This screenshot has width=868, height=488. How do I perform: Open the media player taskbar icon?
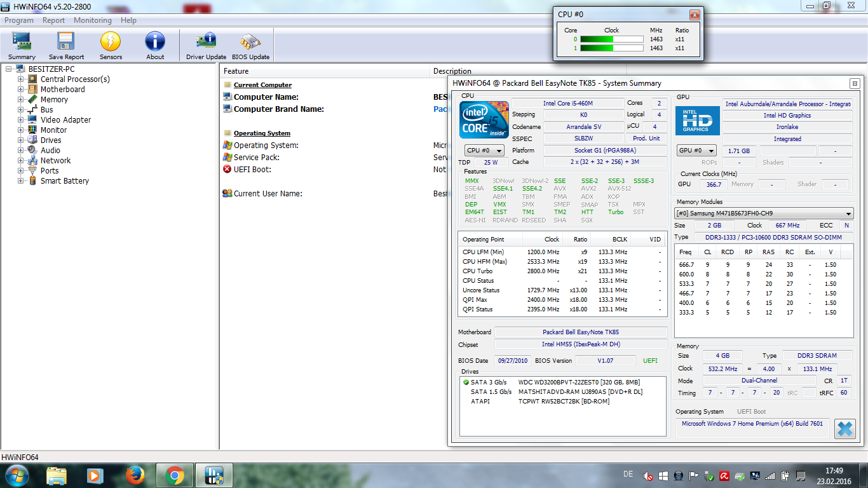click(x=95, y=475)
